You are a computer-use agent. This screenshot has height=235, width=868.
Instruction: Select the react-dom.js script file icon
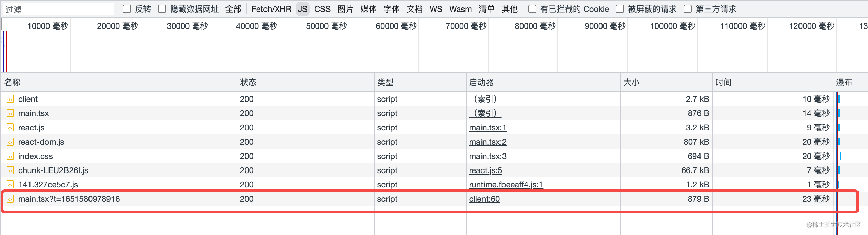10,142
